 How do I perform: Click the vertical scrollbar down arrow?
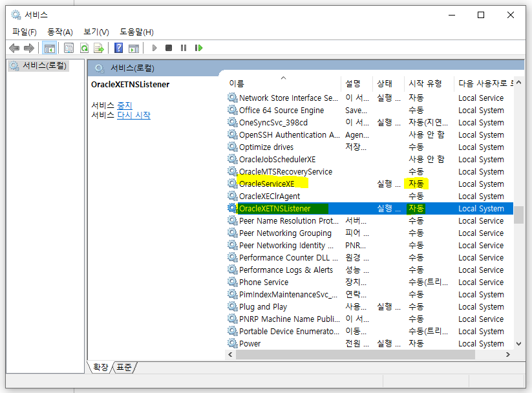[518, 344]
